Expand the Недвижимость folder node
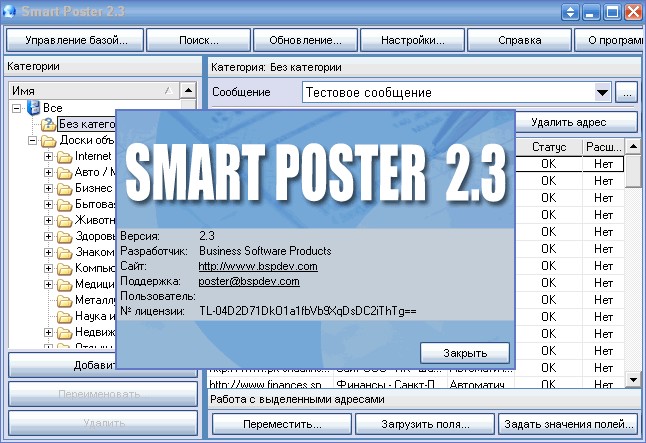The image size is (646, 443). click(48, 332)
